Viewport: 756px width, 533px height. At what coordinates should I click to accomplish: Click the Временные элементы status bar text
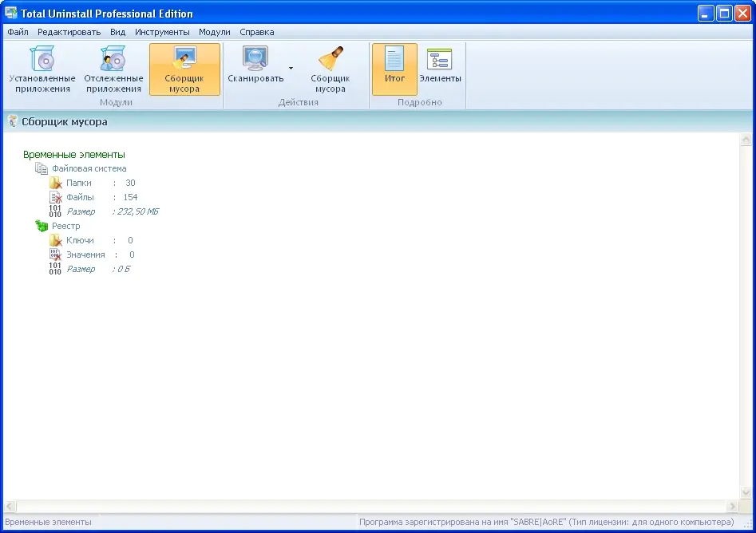tap(48, 522)
